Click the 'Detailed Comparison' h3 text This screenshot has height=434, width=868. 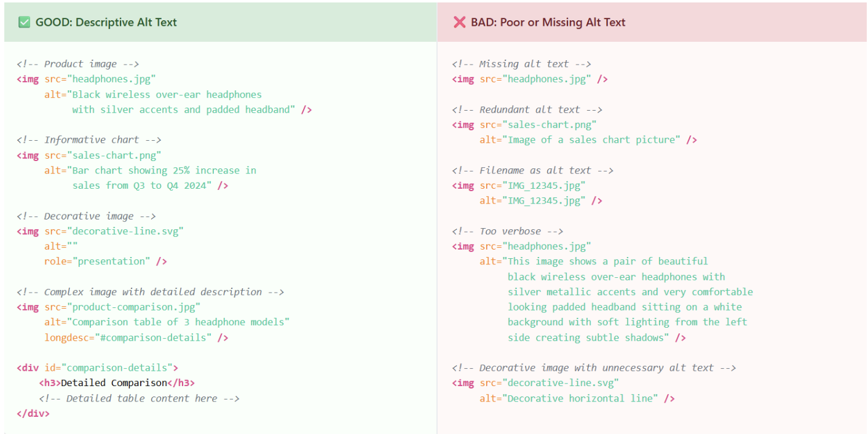coord(114,383)
